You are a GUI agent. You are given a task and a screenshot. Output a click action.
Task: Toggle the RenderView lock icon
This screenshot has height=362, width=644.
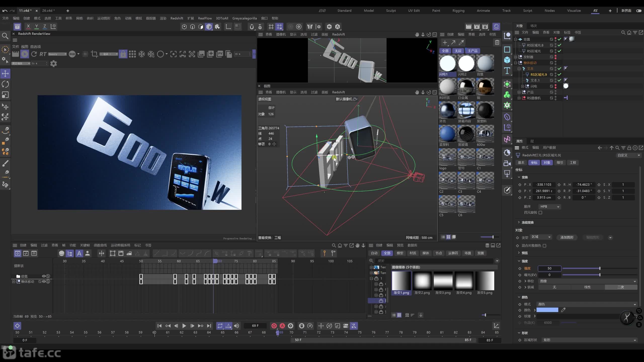[123, 54]
